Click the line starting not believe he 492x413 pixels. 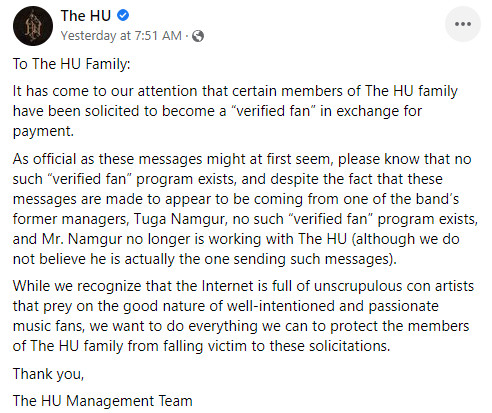point(205,259)
